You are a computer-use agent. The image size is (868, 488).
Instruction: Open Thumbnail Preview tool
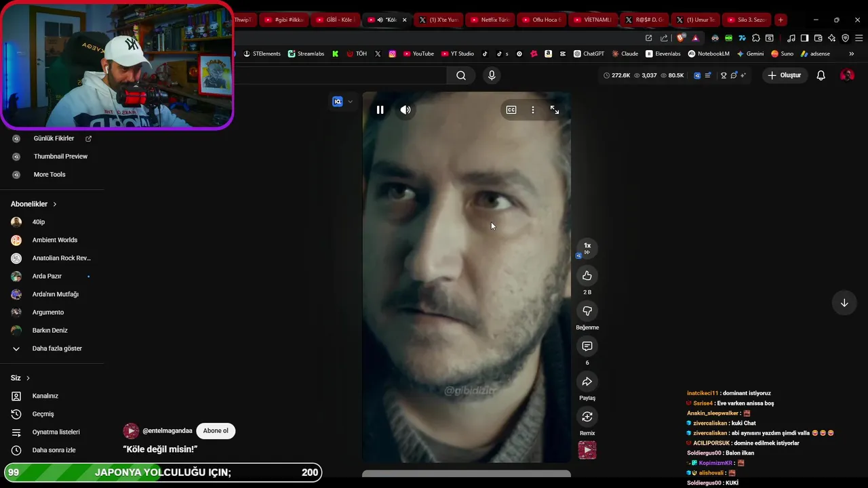[60, 157]
